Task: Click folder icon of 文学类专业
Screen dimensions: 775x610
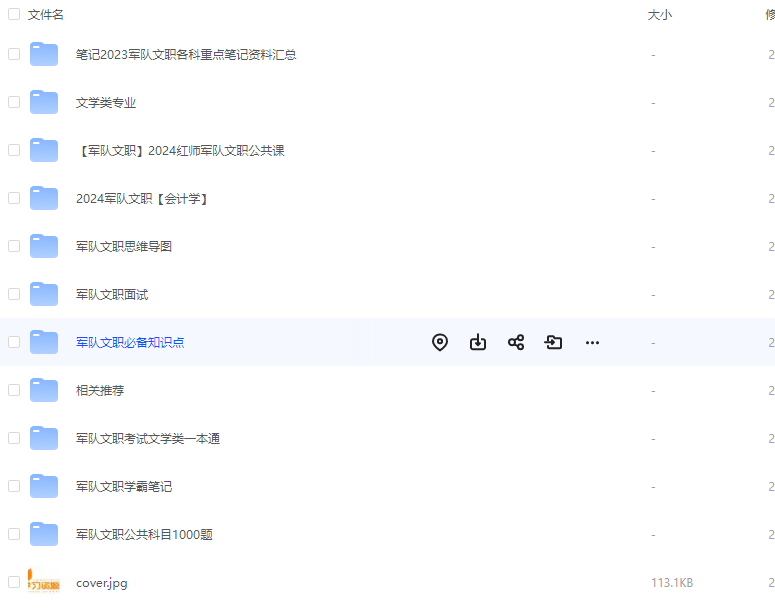Action: point(43,102)
